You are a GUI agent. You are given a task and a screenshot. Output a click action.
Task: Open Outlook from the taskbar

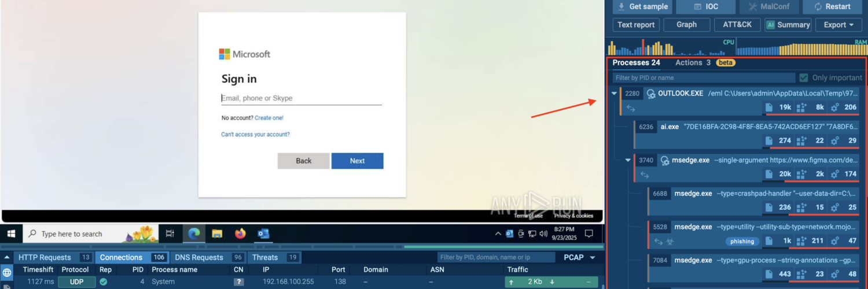click(263, 234)
